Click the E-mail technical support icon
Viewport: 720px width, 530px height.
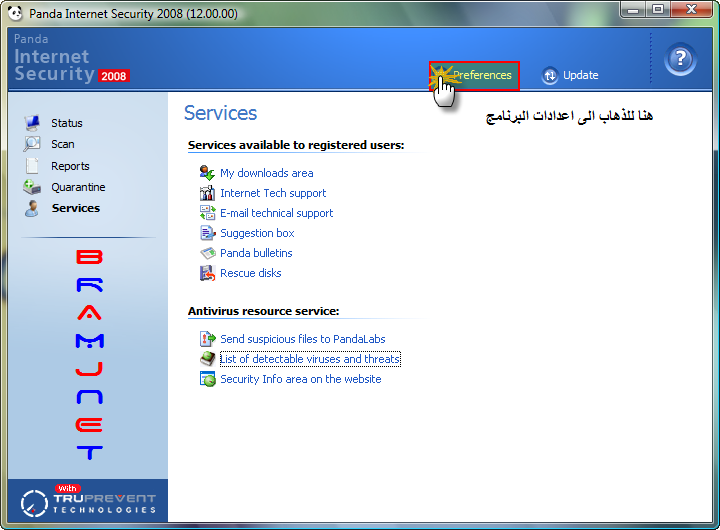click(x=207, y=213)
